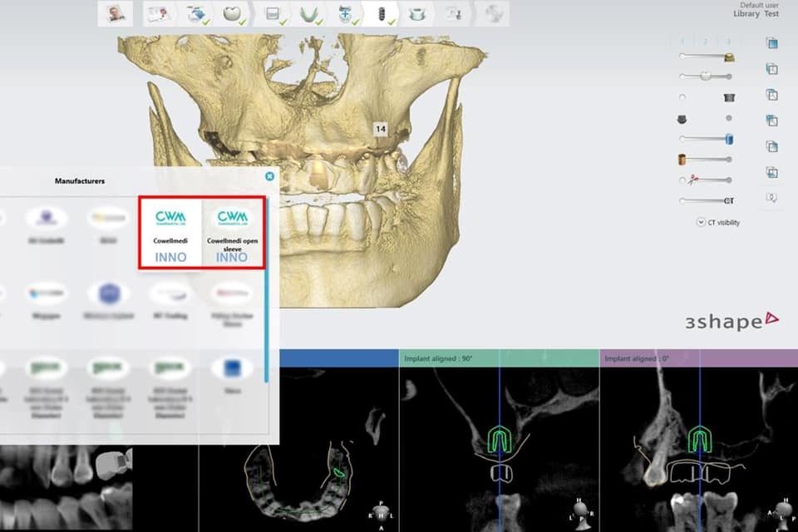
Task: Close the Manufacturers panel
Action: pos(269,176)
